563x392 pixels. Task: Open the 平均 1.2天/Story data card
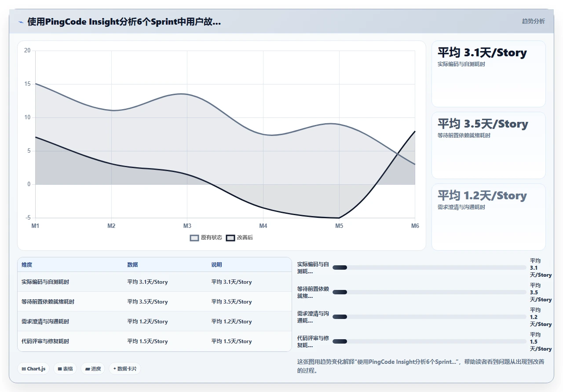(489, 217)
